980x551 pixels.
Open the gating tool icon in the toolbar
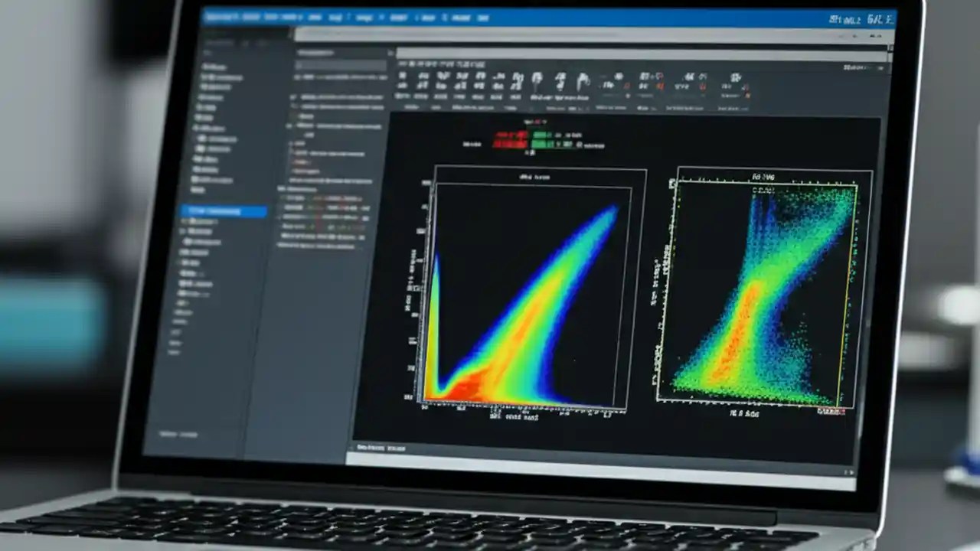tap(537, 80)
